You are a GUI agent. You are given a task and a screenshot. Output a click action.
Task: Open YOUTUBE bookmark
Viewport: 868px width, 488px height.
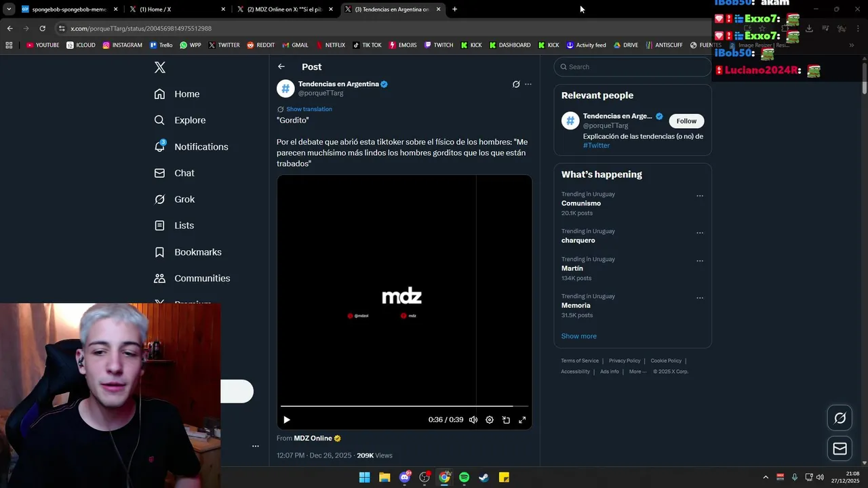(x=43, y=45)
